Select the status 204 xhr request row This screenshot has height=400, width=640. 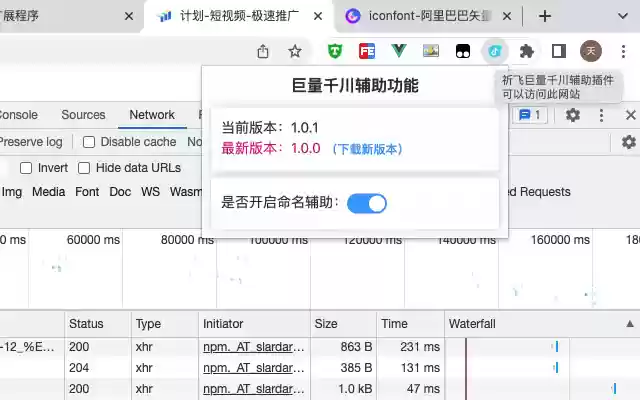tap(320, 368)
